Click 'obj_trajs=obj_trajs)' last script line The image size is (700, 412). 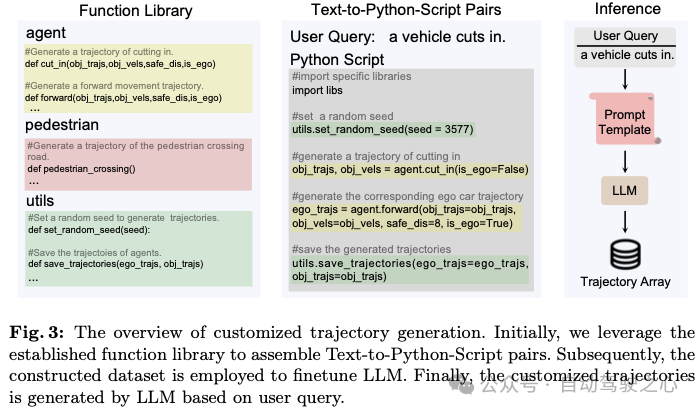(339, 276)
